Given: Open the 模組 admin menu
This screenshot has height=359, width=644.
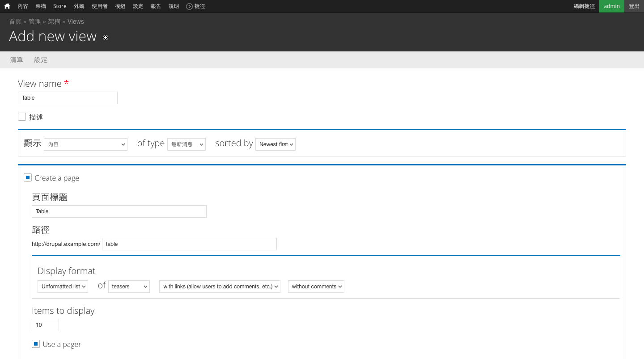Looking at the screenshot, I should [x=120, y=6].
